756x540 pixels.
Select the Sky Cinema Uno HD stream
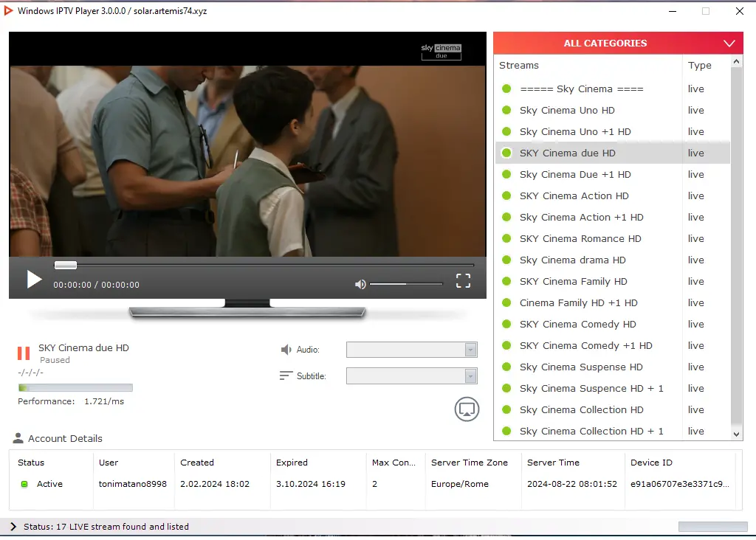[612, 111]
